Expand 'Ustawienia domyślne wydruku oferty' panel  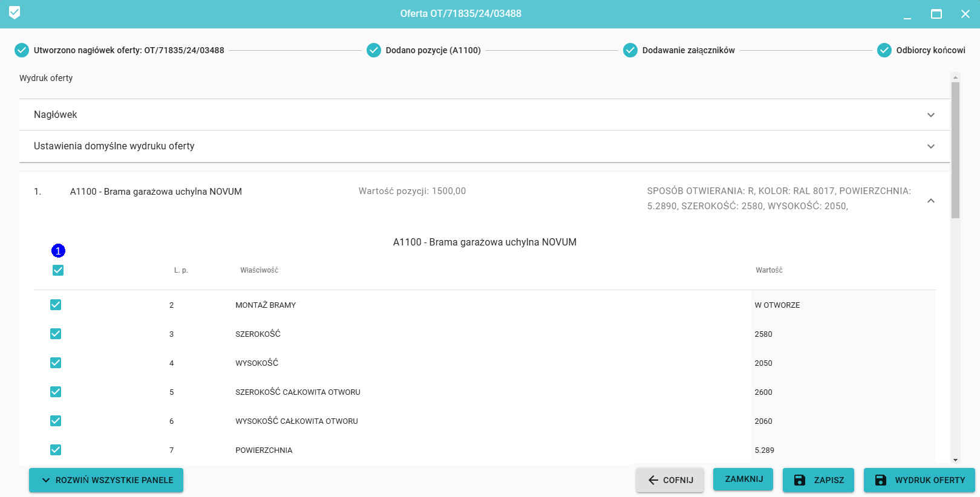click(930, 146)
